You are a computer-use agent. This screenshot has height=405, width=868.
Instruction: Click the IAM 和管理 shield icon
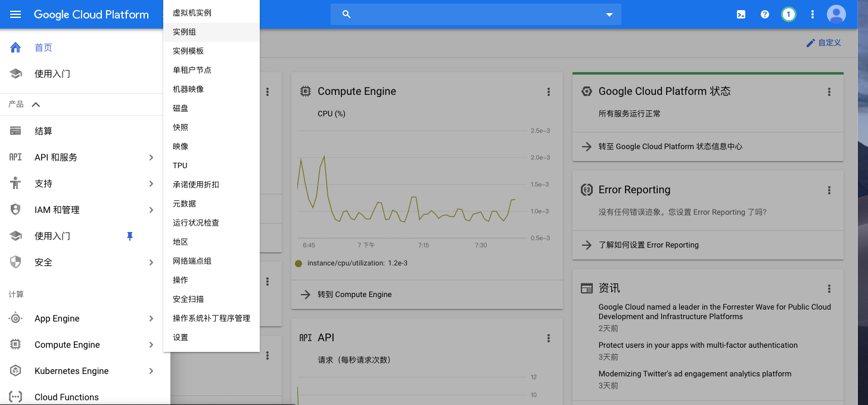tap(15, 210)
